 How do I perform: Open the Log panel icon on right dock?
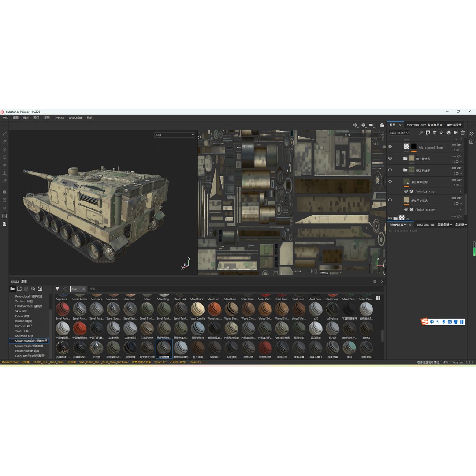472,141
